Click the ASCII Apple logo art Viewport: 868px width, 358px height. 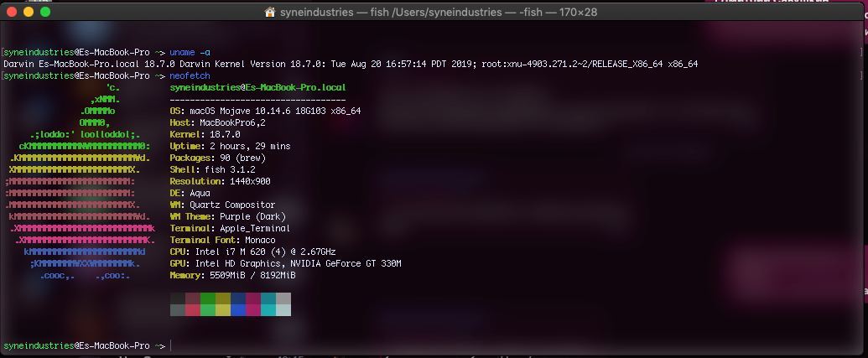pyautogui.click(x=81, y=181)
